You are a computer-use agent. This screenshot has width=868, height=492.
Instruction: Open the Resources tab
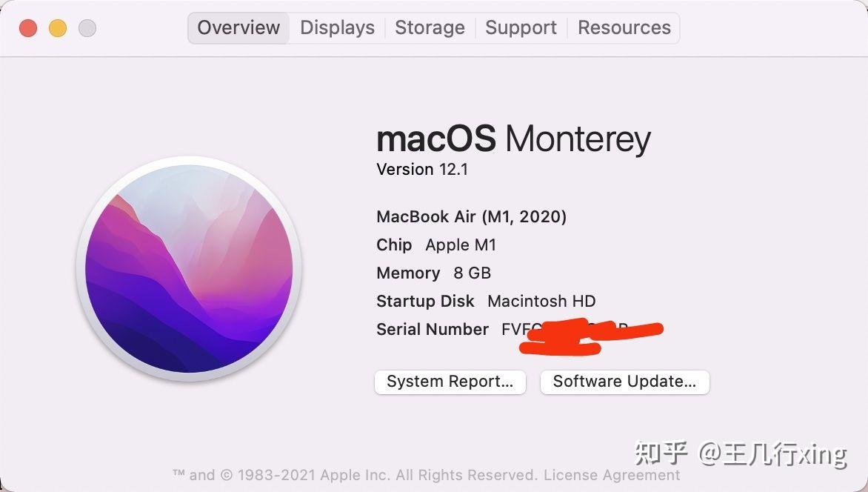624,27
